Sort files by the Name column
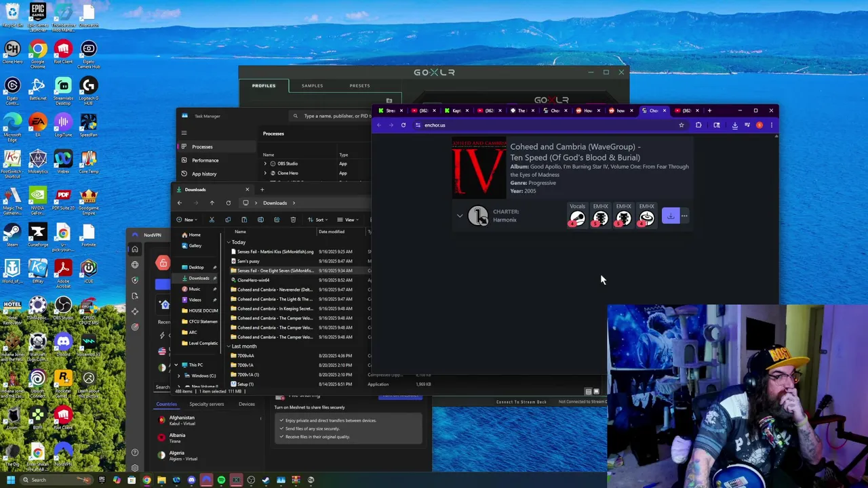The width and height of the screenshot is (868, 488). point(240,232)
